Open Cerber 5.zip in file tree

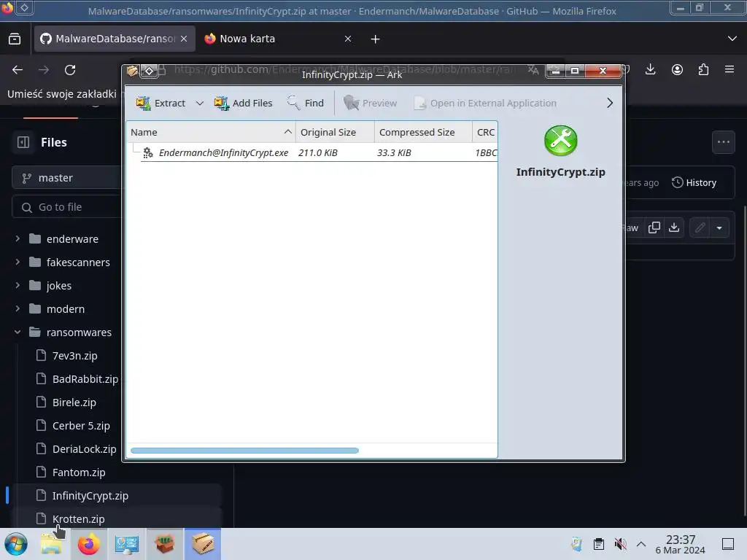click(x=81, y=426)
